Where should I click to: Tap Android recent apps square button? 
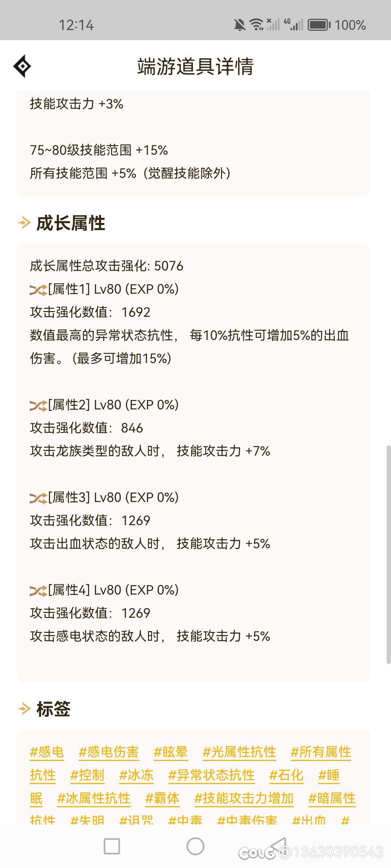point(112,846)
